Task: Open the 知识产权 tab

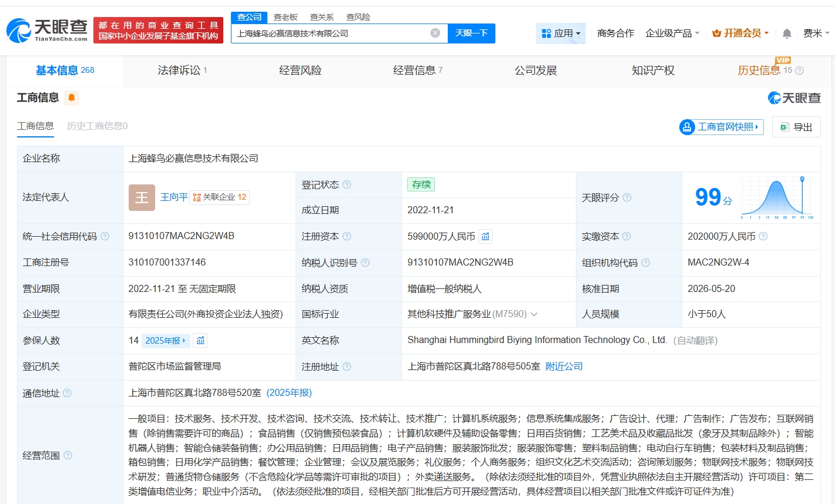Action: (x=653, y=70)
